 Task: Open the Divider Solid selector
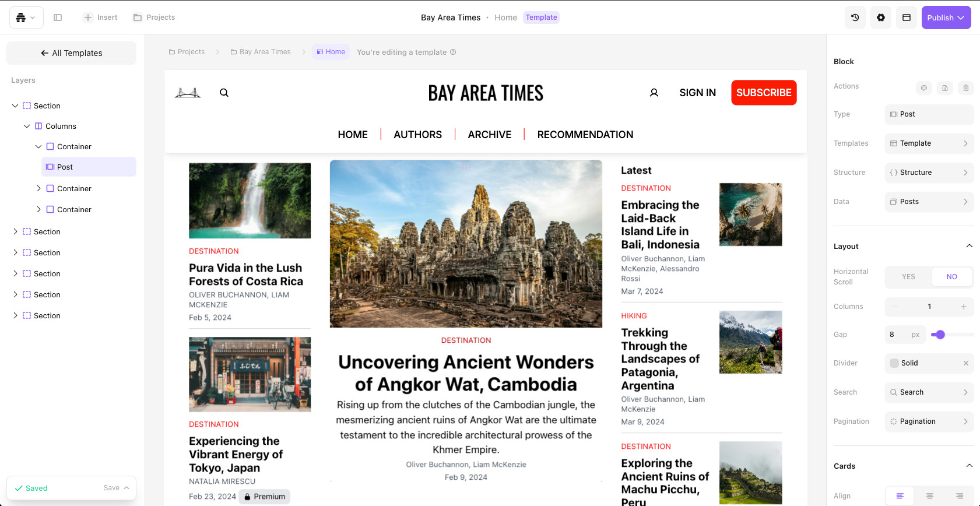[x=929, y=363]
